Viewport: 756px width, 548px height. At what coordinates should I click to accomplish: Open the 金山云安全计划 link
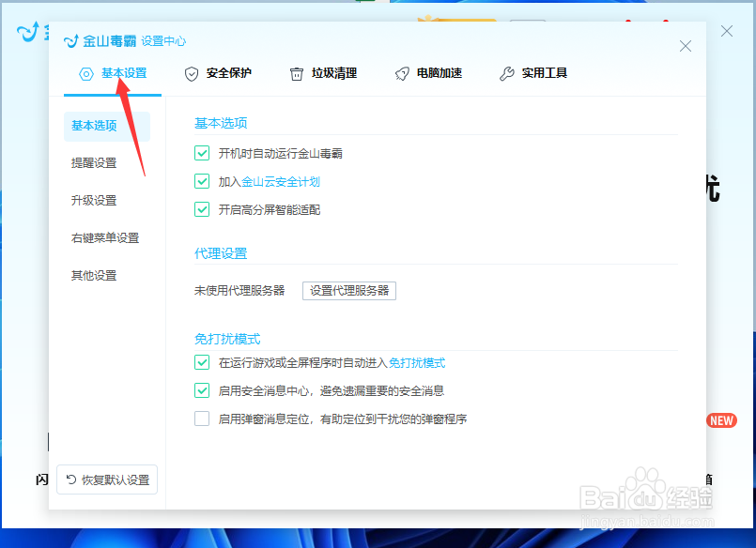(x=281, y=181)
